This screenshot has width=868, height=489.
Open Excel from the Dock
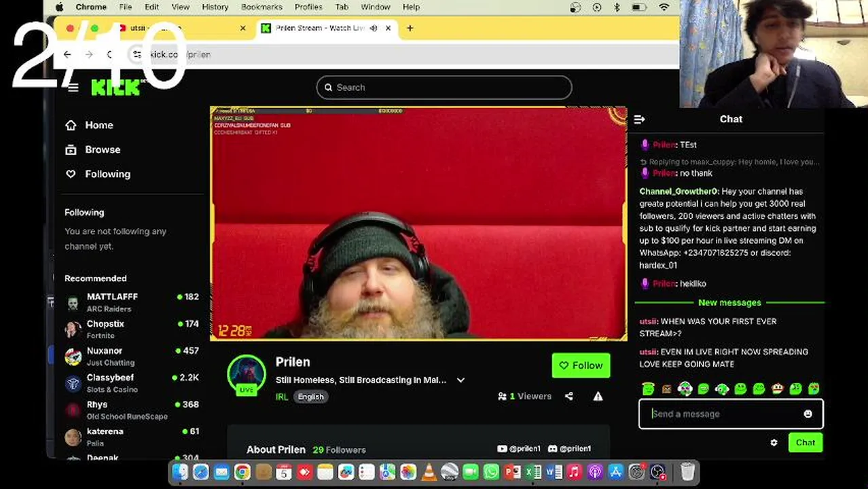(x=533, y=472)
